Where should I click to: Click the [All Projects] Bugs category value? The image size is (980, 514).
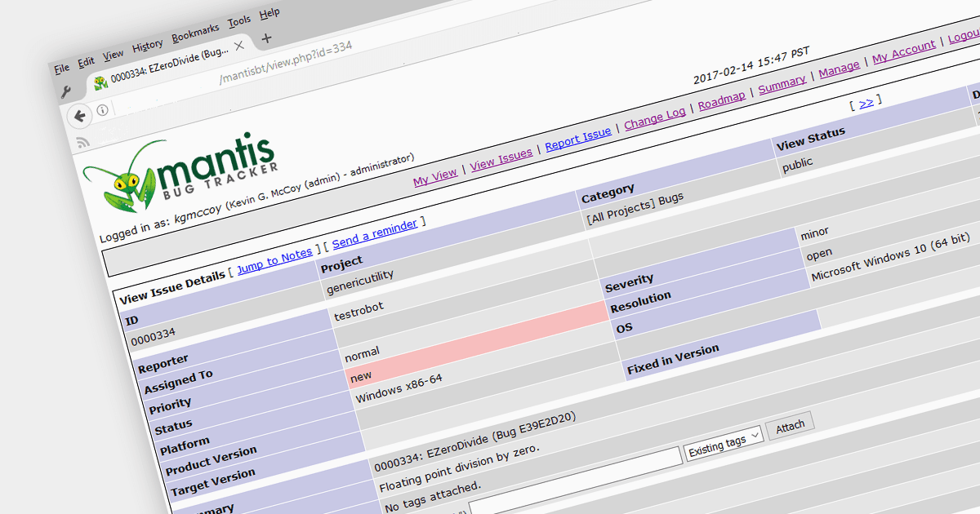[x=635, y=207]
